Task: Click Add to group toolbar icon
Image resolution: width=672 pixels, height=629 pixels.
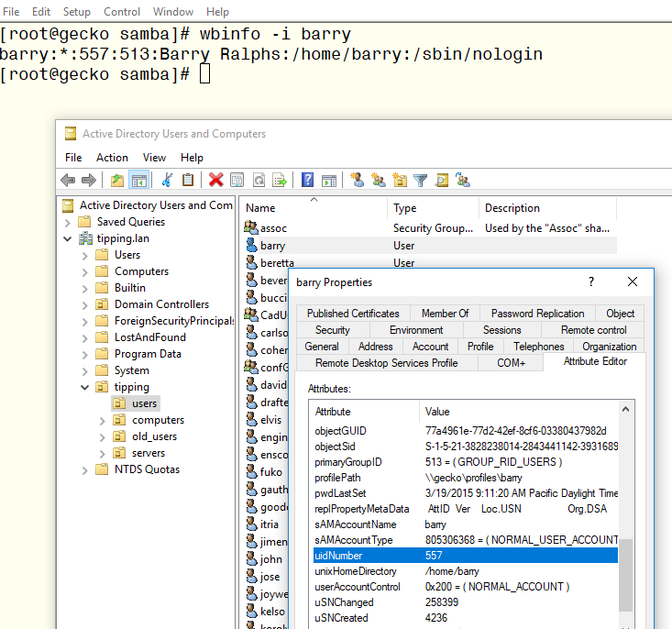Action: tap(463, 180)
